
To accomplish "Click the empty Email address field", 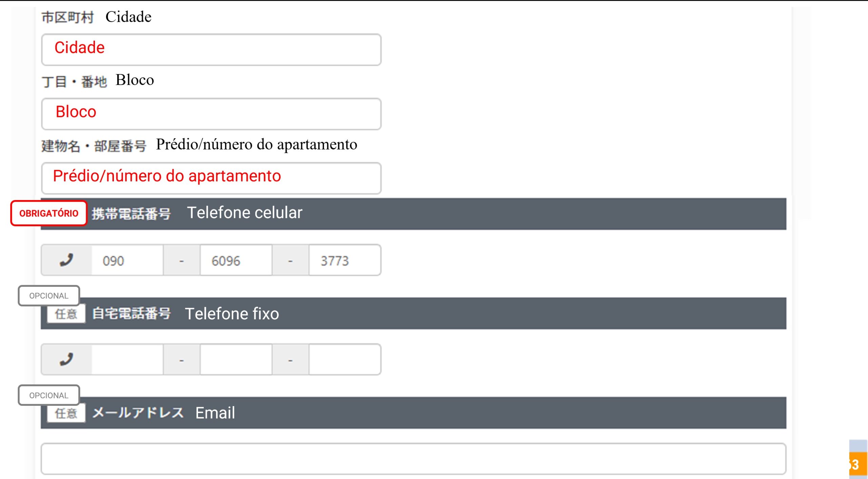I will pyautogui.click(x=413, y=459).
